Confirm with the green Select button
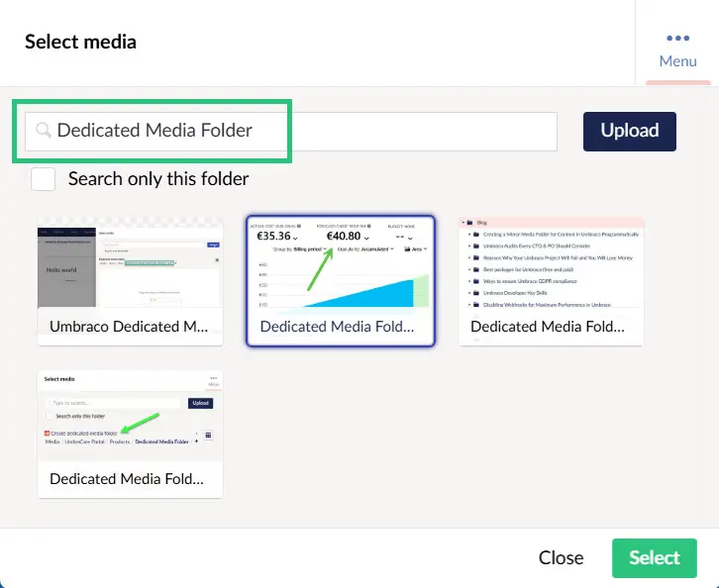 click(655, 557)
